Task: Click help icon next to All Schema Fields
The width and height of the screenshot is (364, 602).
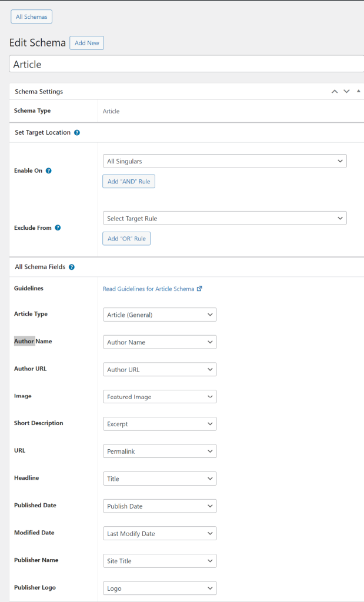Action: tap(72, 267)
